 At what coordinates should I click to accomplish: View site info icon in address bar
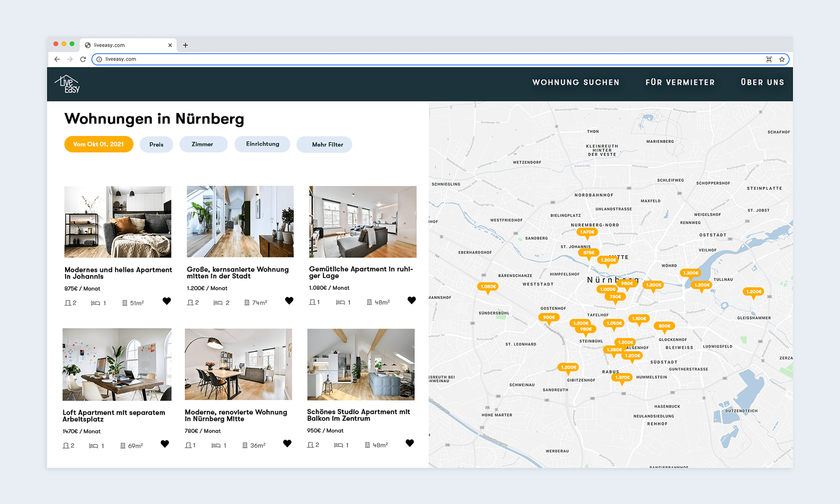pyautogui.click(x=99, y=59)
